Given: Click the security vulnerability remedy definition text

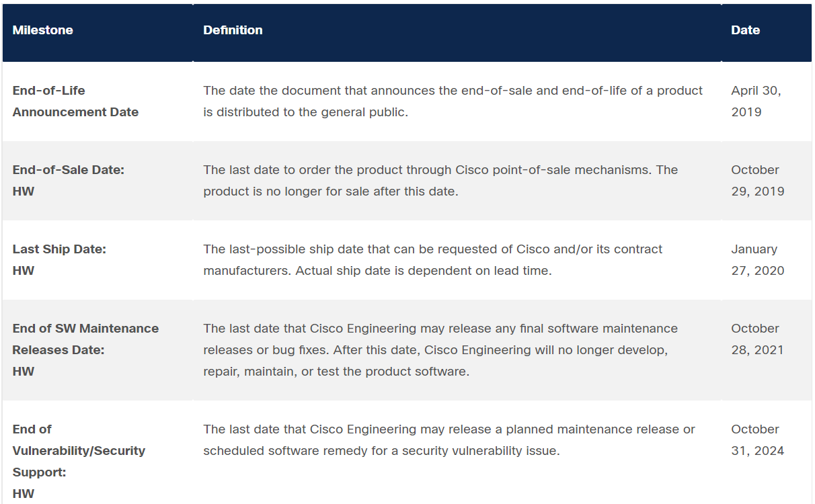Looking at the screenshot, I should [x=449, y=440].
